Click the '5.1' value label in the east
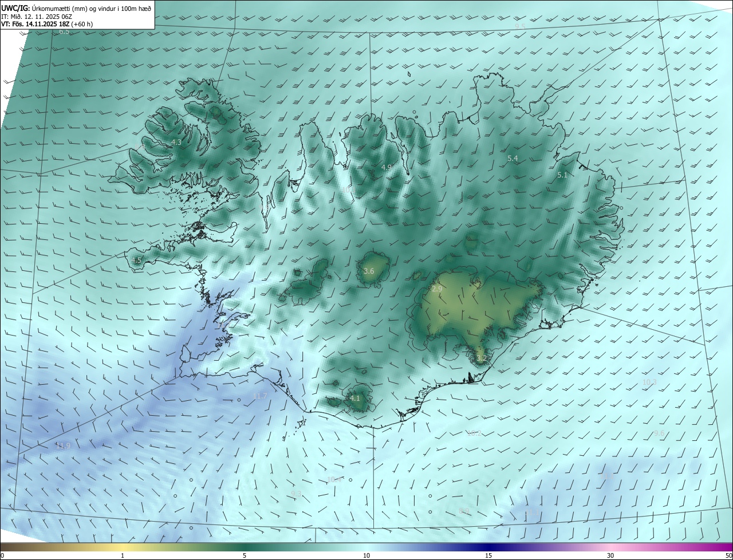The image size is (733, 560). 562,175
